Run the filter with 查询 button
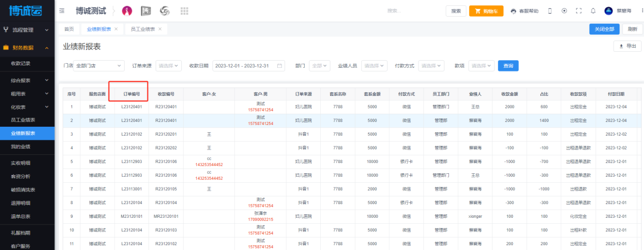 coord(508,65)
